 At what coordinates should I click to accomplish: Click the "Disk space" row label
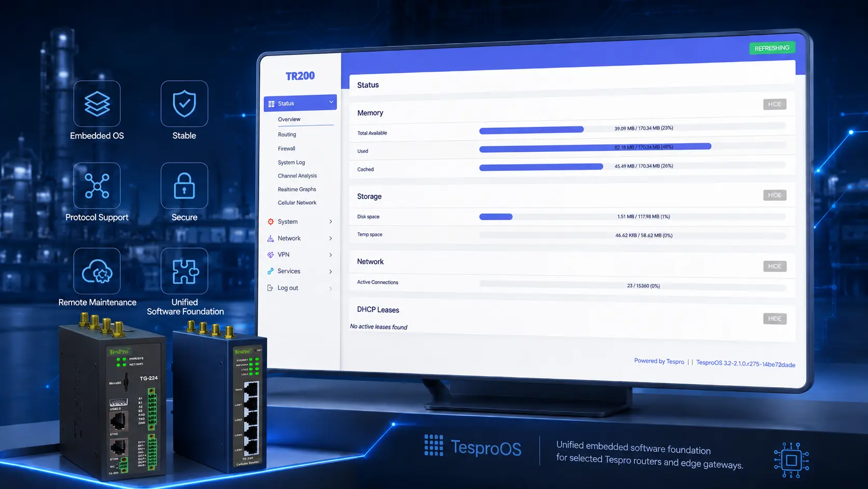pos(368,217)
